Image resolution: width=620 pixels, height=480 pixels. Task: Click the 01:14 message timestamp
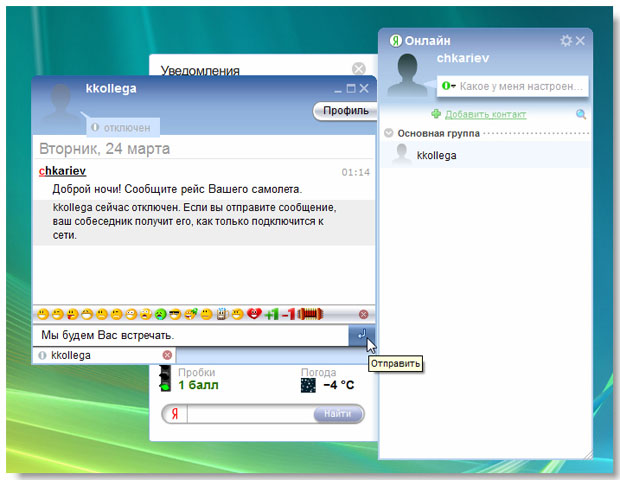point(355,172)
